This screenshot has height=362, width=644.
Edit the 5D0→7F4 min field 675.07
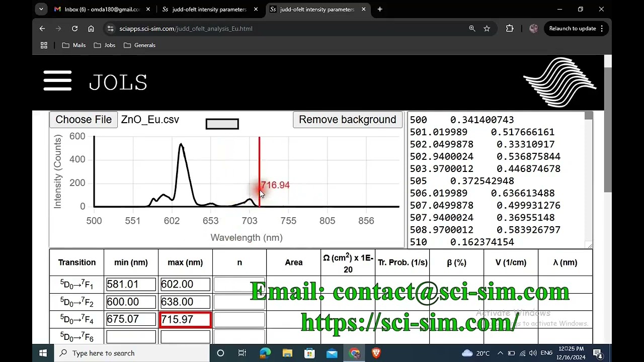pos(131,320)
